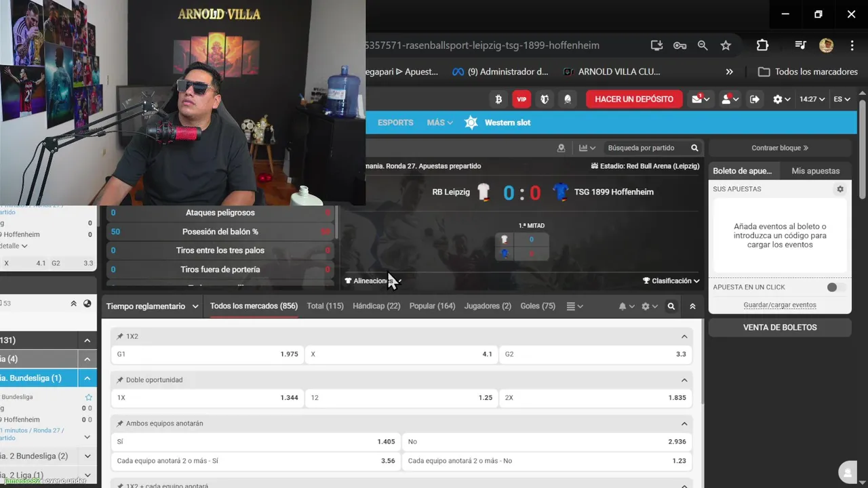Screen dimensions: 868x488
Task: Open the Bitcoin crypto payment icon
Action: (498, 99)
